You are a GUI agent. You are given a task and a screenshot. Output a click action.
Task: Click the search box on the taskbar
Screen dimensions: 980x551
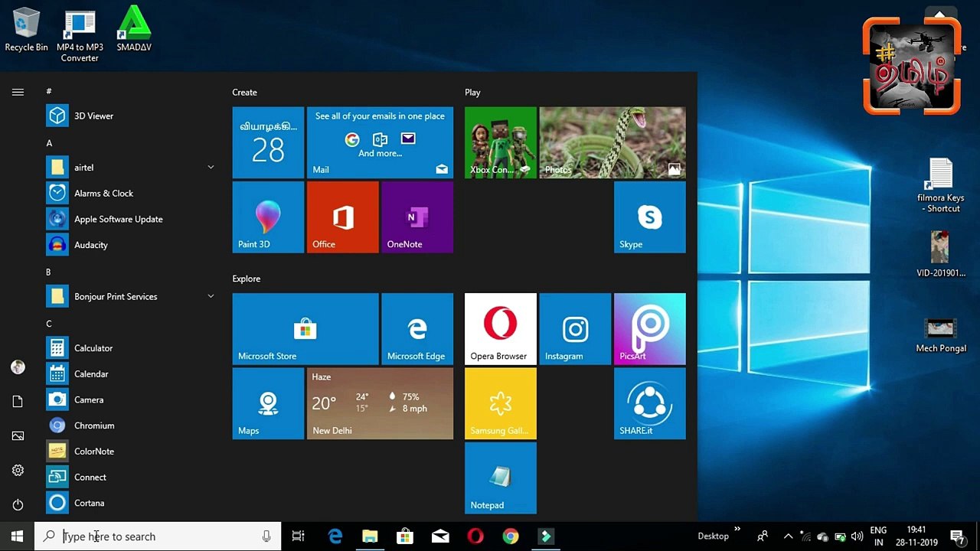158,536
